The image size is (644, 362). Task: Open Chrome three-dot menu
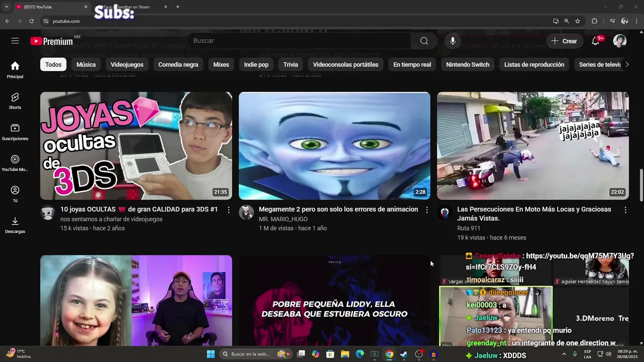pos(636,21)
